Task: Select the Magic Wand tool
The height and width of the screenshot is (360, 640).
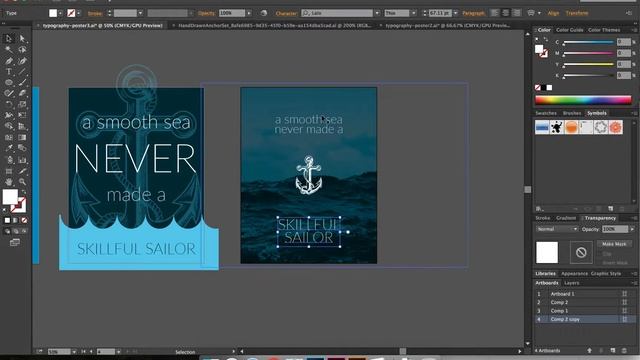Action: (x=9, y=49)
